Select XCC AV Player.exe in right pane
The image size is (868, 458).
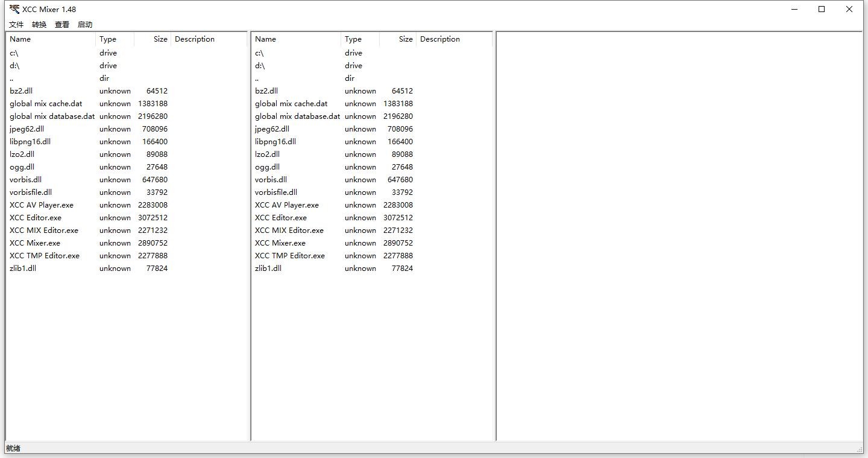click(287, 205)
